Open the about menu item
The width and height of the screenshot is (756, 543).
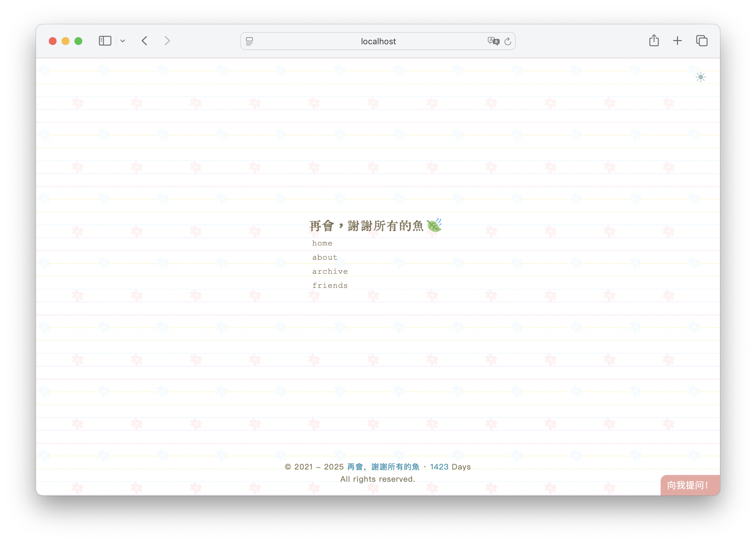pos(325,257)
